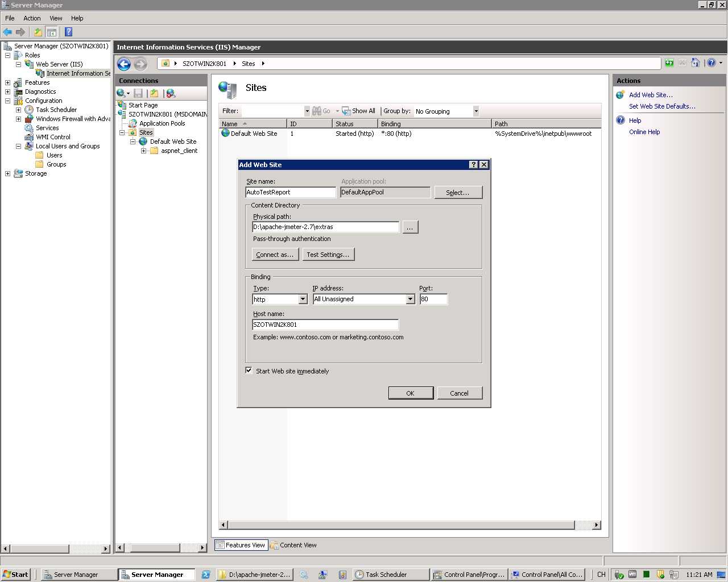Open the Group by No Grouping dropdown
Viewport: 728px width, 582px height.
tap(475, 111)
